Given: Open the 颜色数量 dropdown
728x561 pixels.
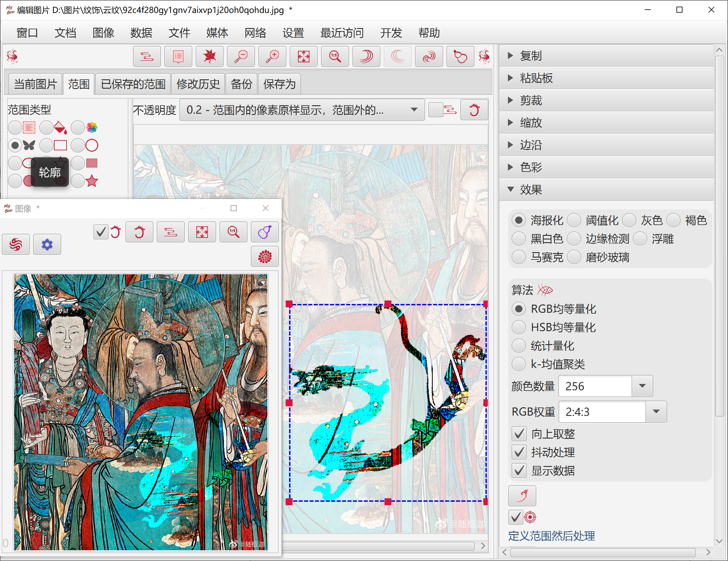Looking at the screenshot, I should click(x=642, y=386).
